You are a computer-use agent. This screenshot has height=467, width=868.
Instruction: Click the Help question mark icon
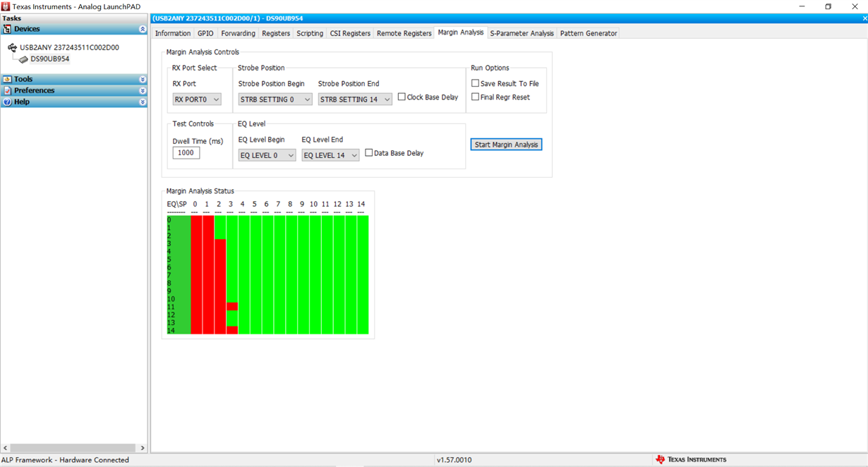pos(7,102)
